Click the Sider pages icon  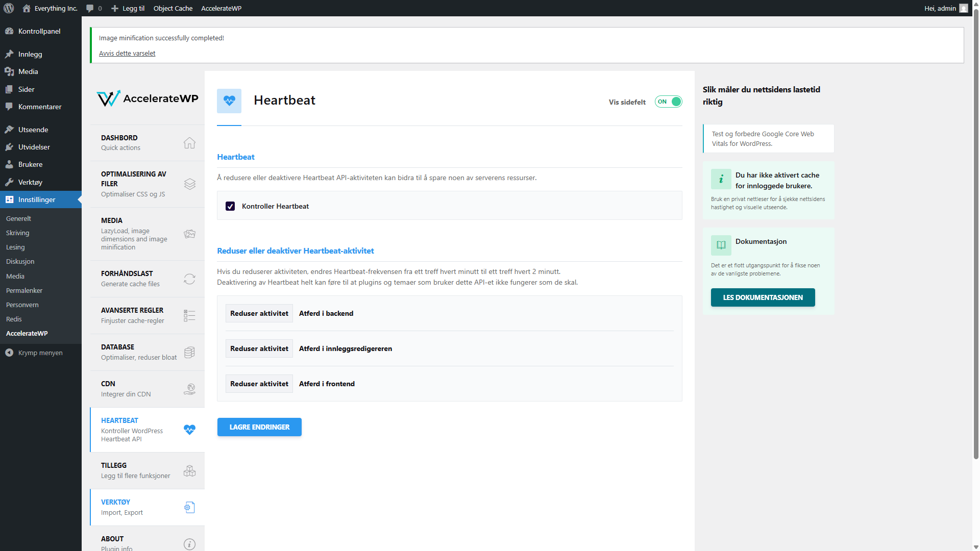pyautogui.click(x=9, y=89)
